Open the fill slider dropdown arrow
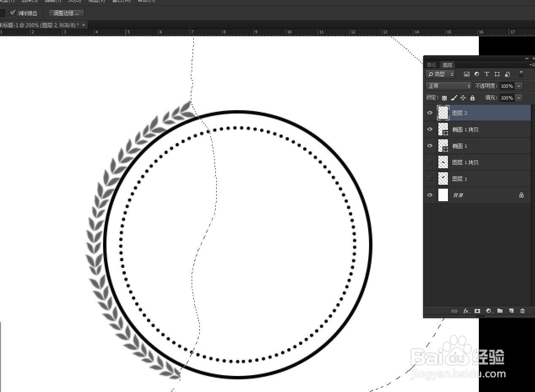This screenshot has height=392, width=535. pos(519,98)
